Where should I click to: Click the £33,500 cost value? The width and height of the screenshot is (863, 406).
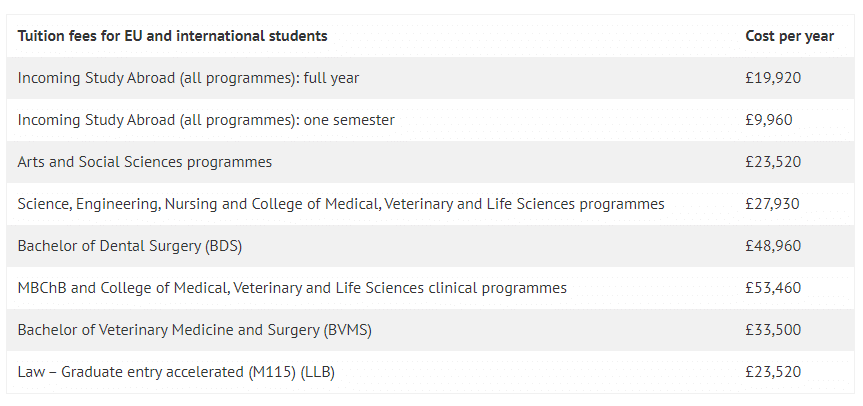(x=773, y=330)
